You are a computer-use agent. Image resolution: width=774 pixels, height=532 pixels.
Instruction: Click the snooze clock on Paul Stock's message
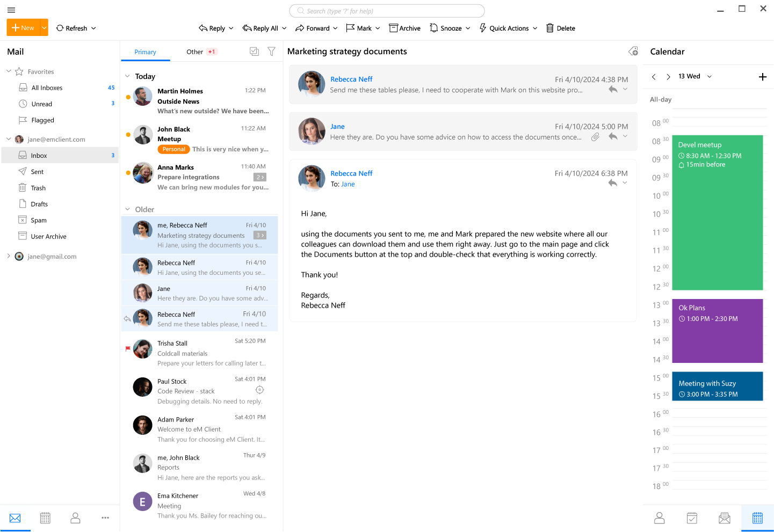[259, 390]
